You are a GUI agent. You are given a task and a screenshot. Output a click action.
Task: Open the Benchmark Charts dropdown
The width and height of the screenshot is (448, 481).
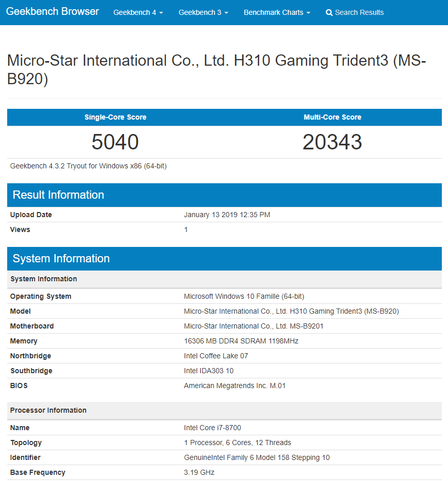click(x=277, y=13)
